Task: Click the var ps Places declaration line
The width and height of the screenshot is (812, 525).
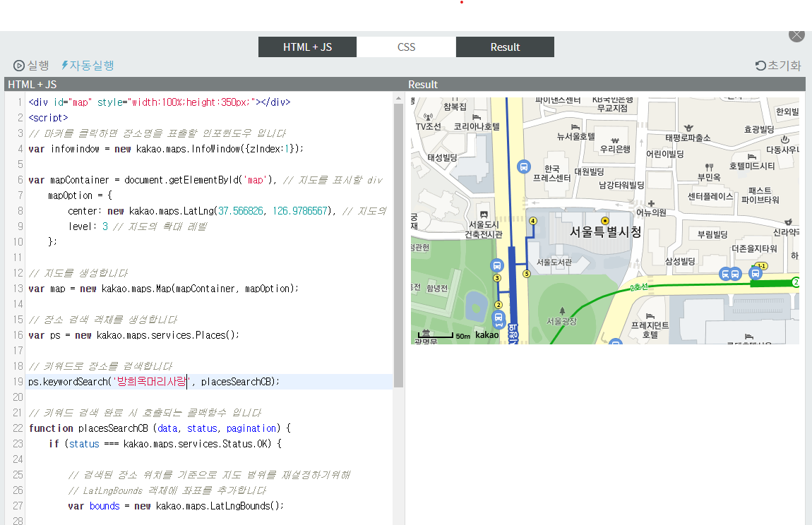Action: 133,335
